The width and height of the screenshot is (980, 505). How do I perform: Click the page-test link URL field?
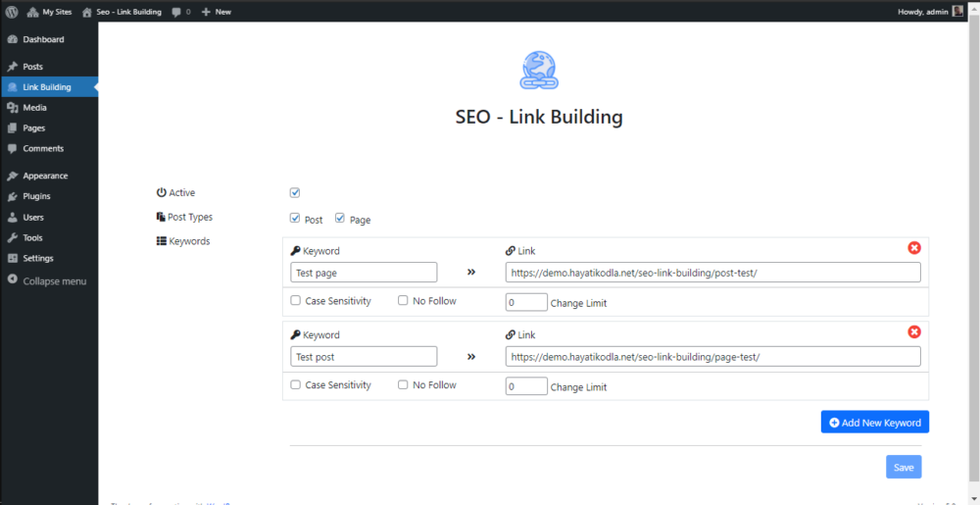coord(712,356)
